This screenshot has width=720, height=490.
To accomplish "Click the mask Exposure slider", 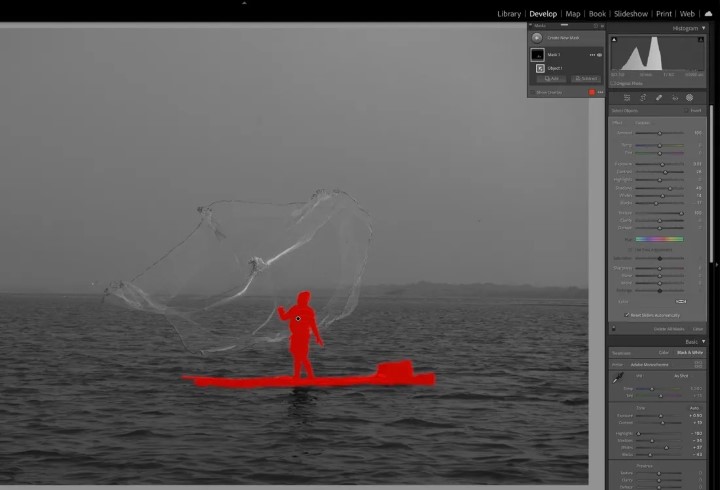I will 659,164.
